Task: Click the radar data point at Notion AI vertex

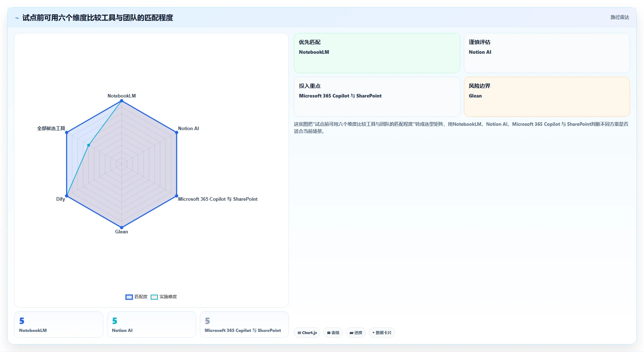Action: [x=177, y=133]
